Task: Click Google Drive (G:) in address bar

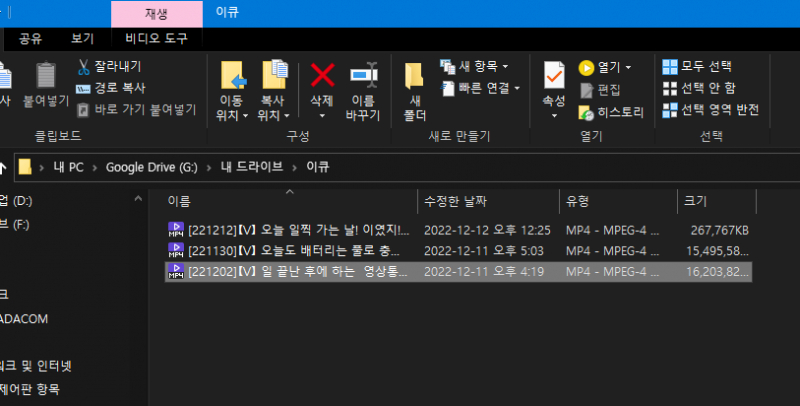Action: [x=150, y=166]
